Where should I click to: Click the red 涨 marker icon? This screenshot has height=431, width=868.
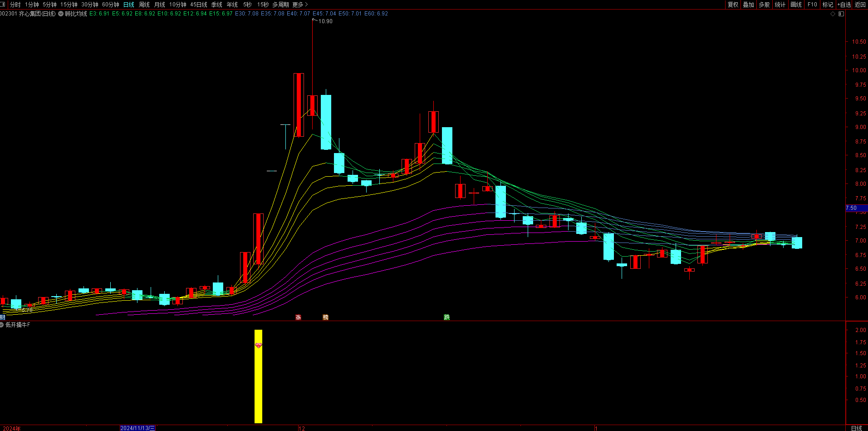(298, 317)
